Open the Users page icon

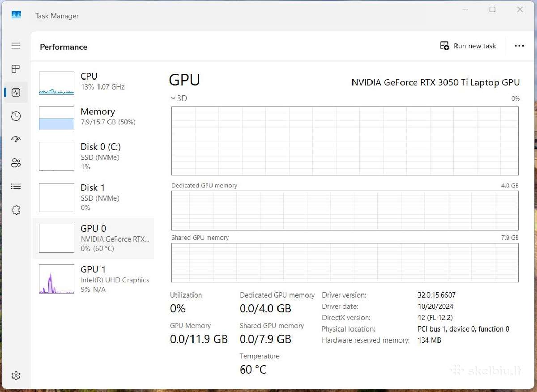pyautogui.click(x=16, y=163)
